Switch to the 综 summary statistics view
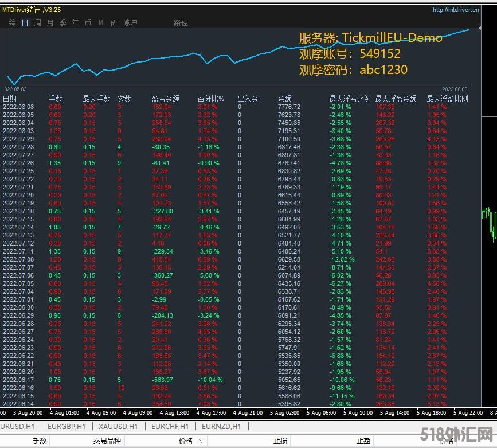The width and height of the screenshot is (497, 448). click(x=12, y=22)
